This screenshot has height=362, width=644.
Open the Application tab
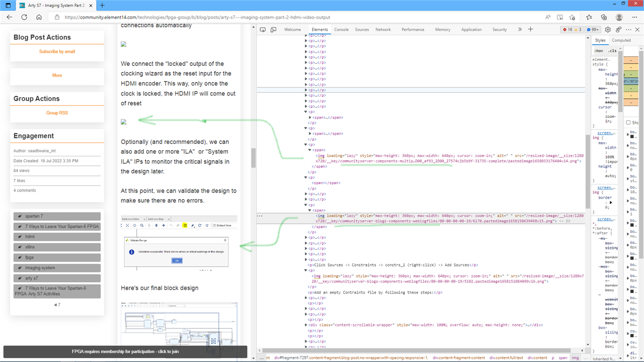[471, 30]
